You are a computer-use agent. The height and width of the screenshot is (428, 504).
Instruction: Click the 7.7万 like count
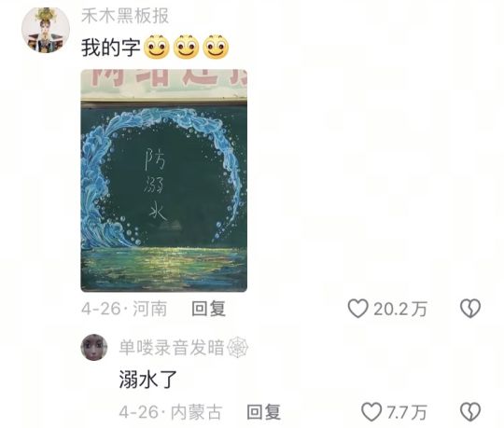tap(407, 412)
